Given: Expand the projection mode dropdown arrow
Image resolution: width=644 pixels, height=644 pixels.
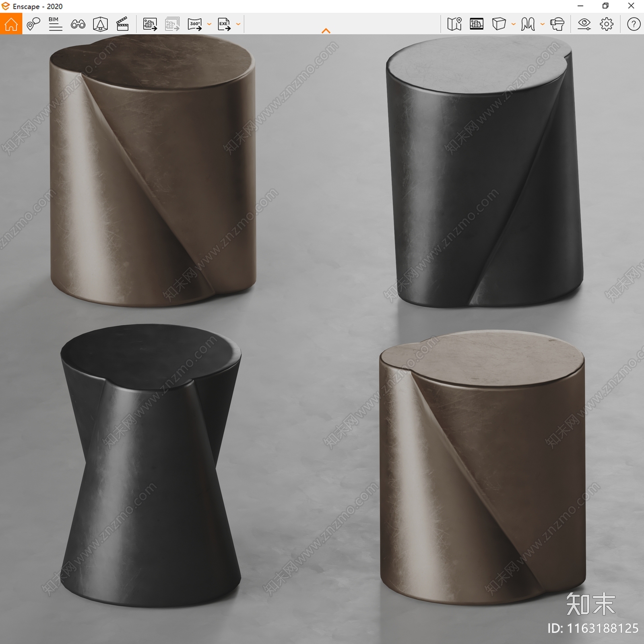Looking at the screenshot, I should tap(514, 24).
